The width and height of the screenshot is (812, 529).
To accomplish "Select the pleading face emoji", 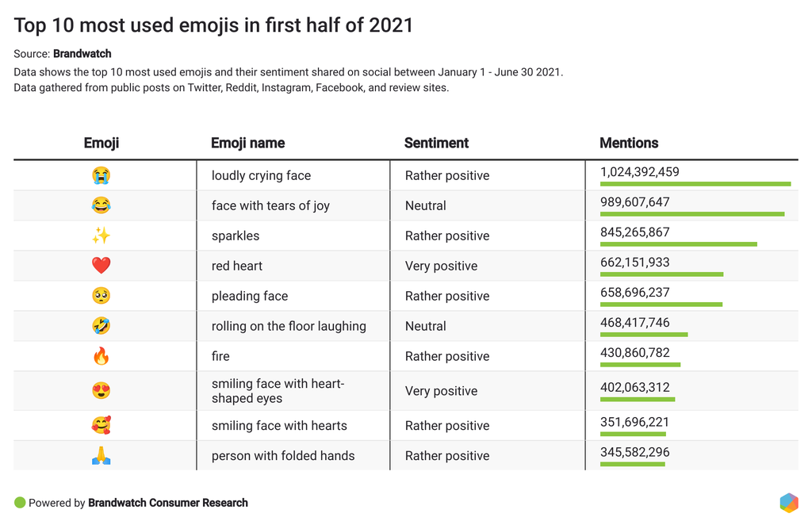I will (101, 296).
